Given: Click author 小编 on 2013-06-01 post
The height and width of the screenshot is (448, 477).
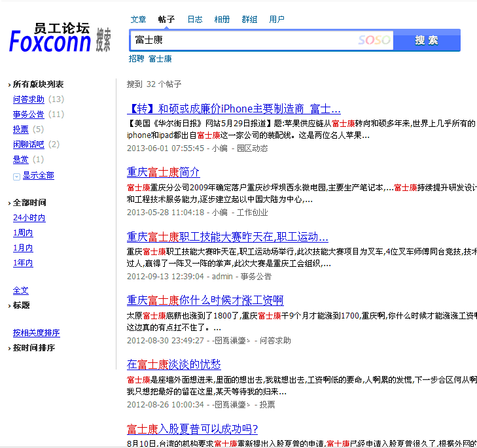Looking at the screenshot, I should pos(220,148).
